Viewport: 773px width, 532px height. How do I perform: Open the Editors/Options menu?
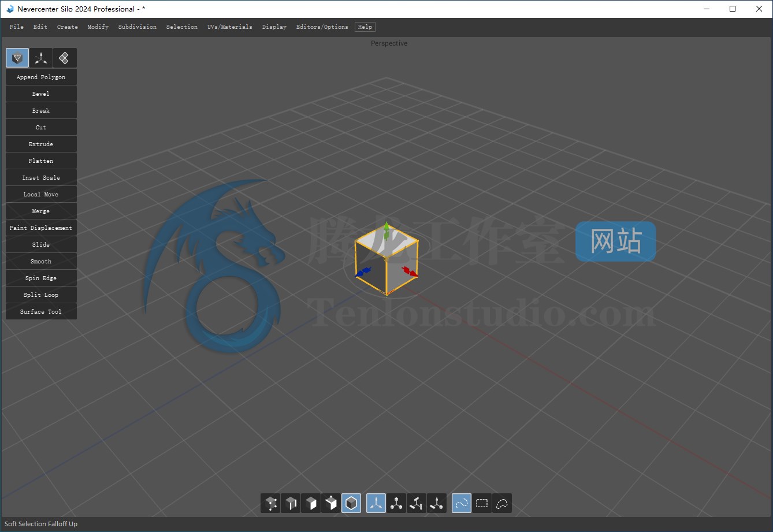click(322, 27)
